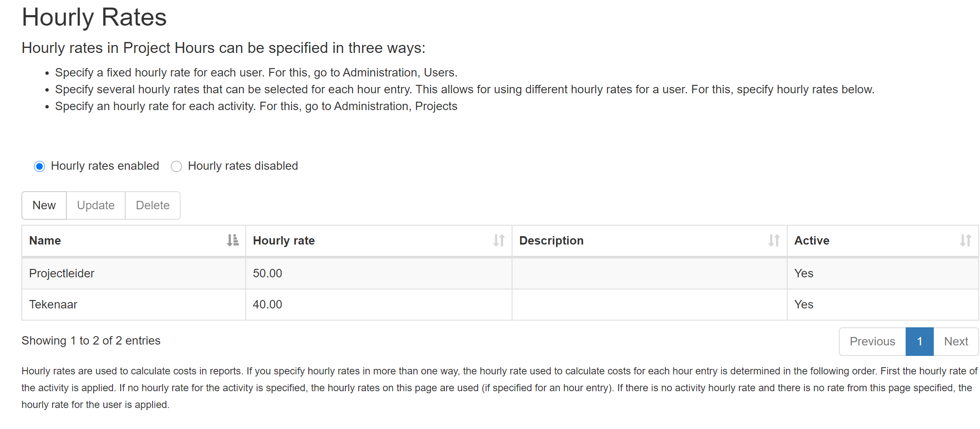Click the Update button
Image resolution: width=980 pixels, height=429 pixels.
[96, 205]
